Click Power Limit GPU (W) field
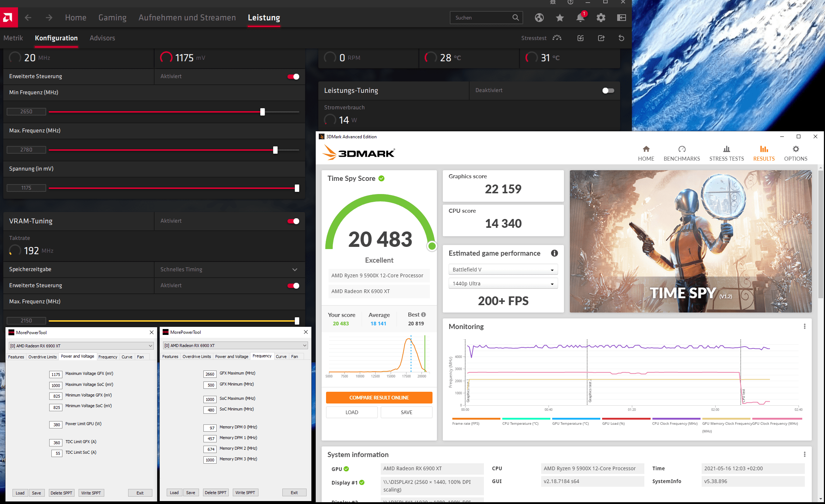Viewport: 825px width, 504px height. pyautogui.click(x=56, y=425)
